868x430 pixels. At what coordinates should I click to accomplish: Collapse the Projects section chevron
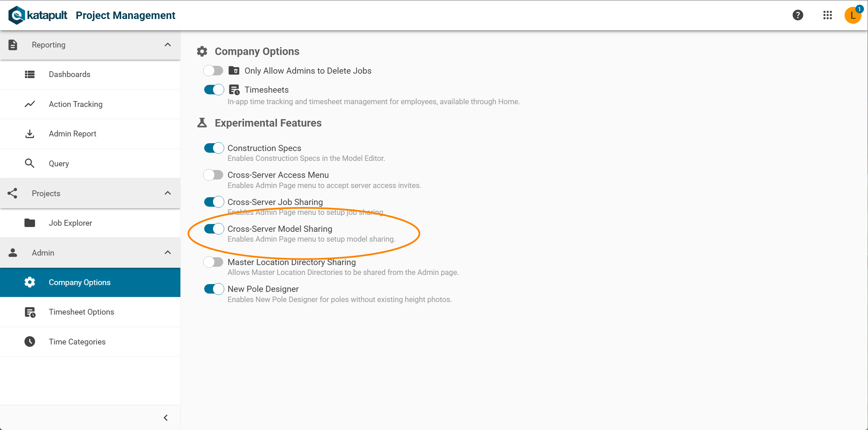[167, 193]
